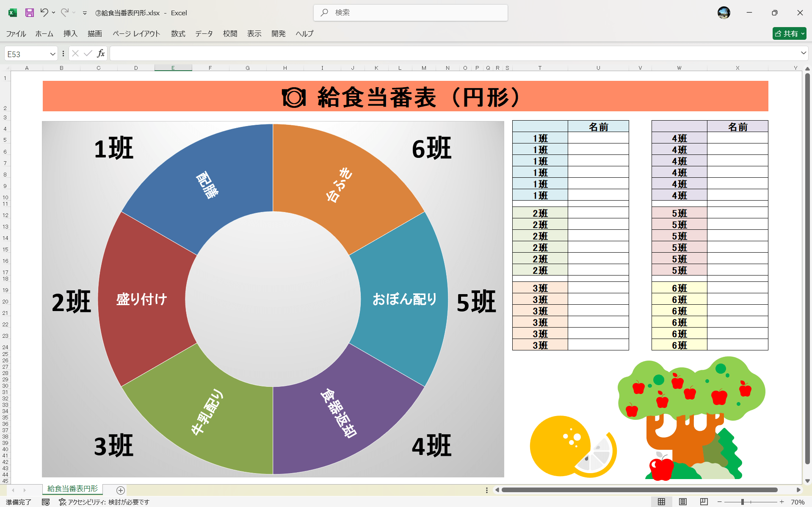Save the workbook via the save icon
The image size is (812, 507).
point(29,13)
